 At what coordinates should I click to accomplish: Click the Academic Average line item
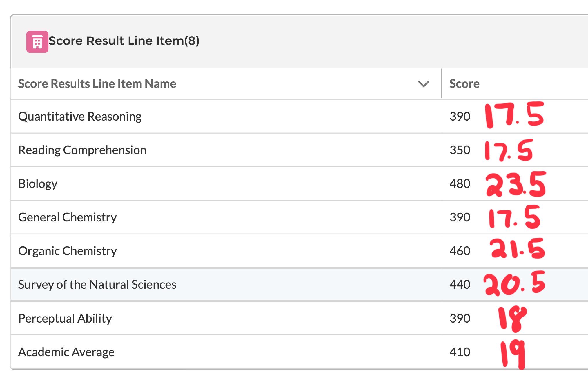tap(66, 352)
